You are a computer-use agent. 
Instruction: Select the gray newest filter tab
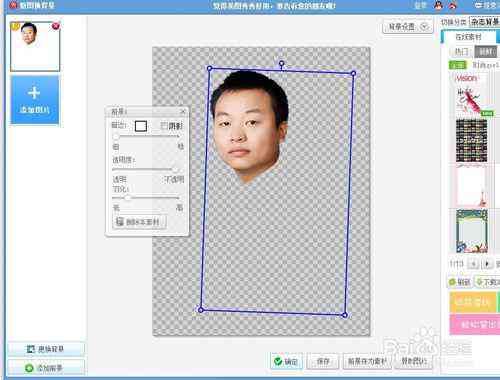[486, 52]
